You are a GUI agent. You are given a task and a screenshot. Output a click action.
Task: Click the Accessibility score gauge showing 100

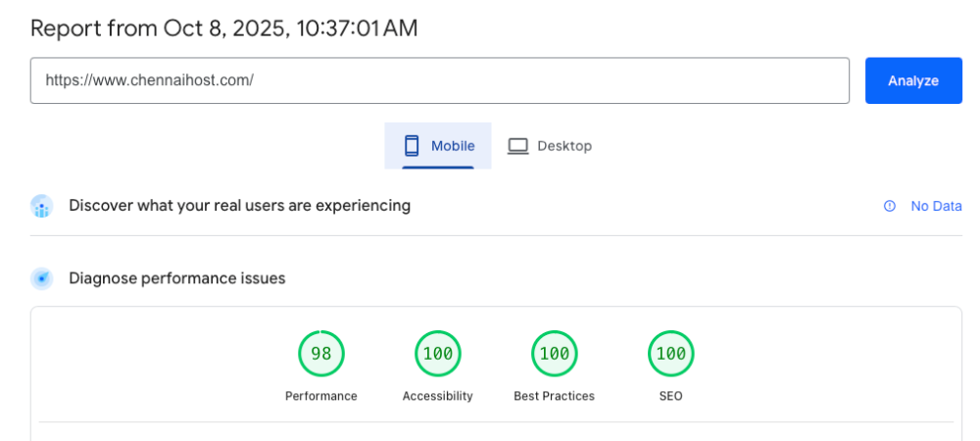(x=438, y=354)
